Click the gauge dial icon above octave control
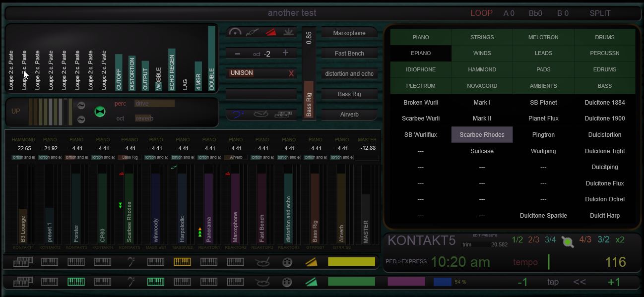 [x=235, y=32]
